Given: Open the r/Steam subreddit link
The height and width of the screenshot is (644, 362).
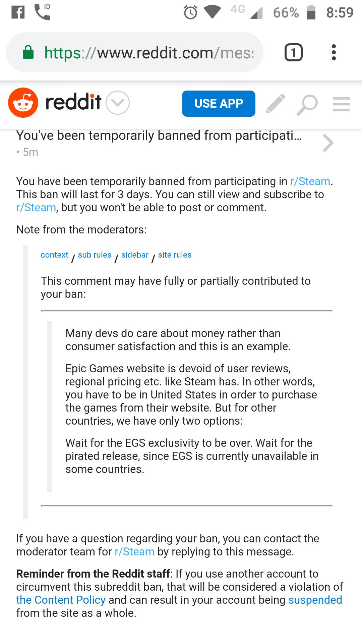Looking at the screenshot, I should coord(310,181).
